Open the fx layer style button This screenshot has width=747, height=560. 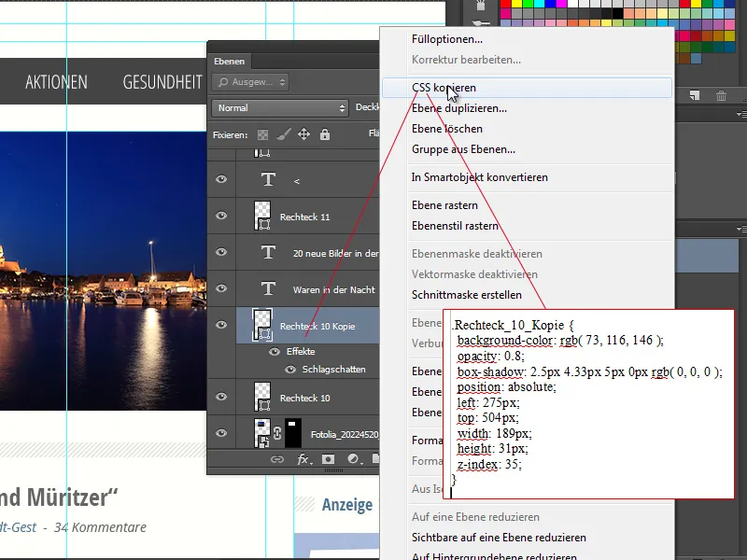click(304, 459)
